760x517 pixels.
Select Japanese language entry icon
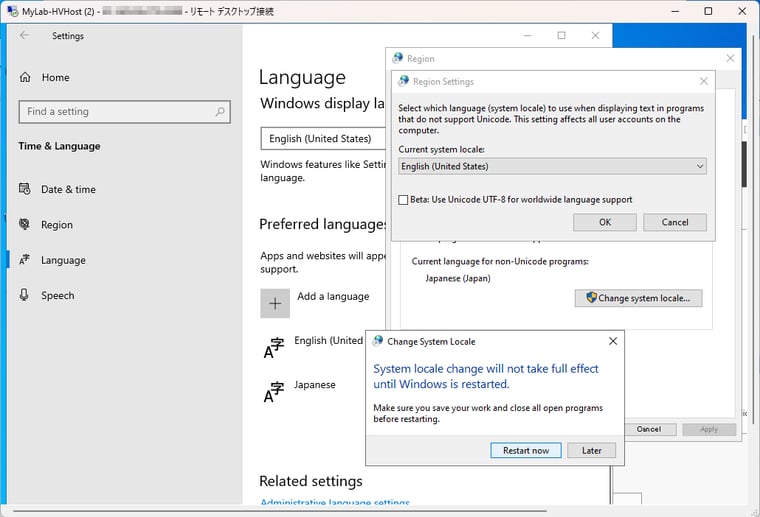(274, 392)
